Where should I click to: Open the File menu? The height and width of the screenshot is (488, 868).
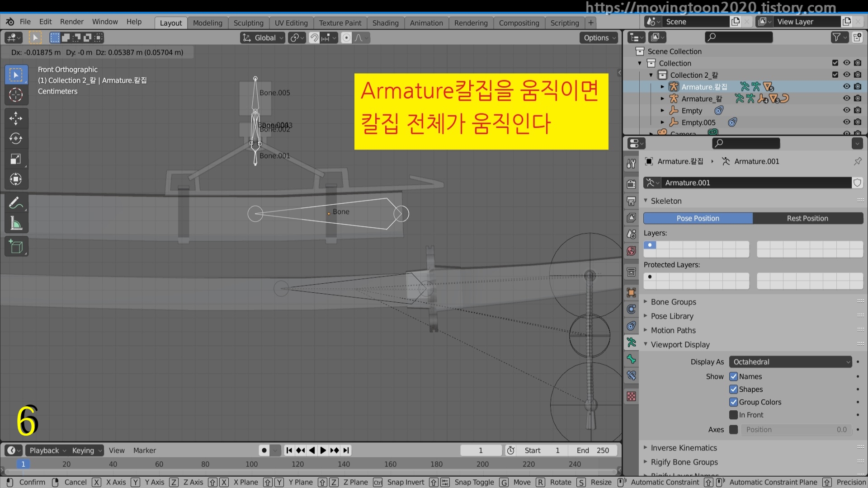coord(25,22)
